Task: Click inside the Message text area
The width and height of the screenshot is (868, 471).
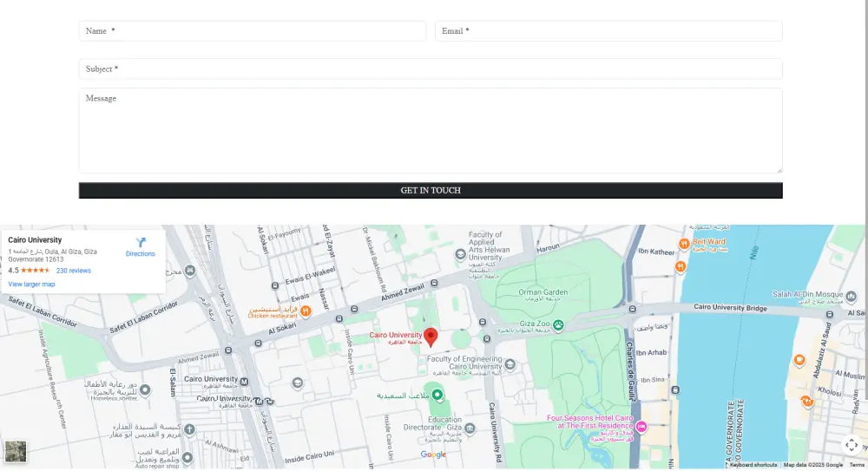Action: coord(431,131)
